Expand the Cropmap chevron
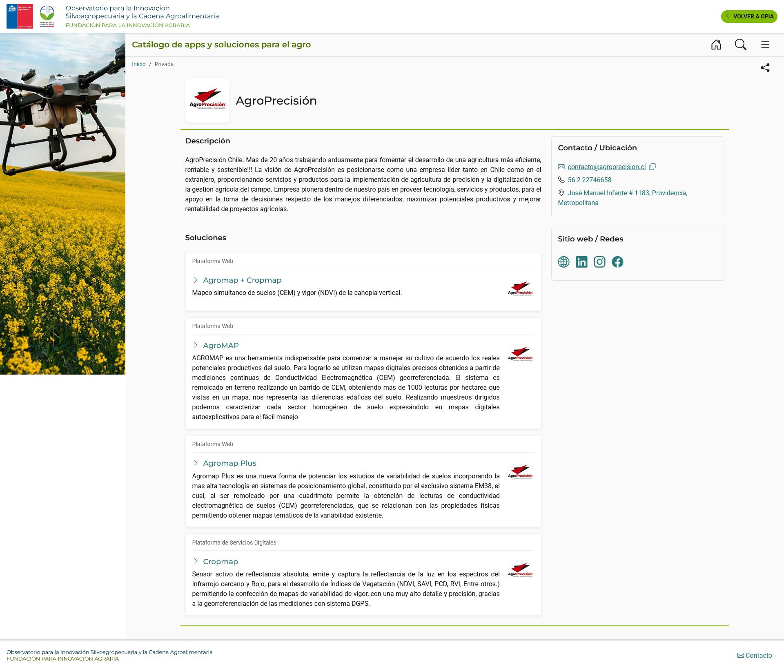Image resolution: width=784 pixels, height=672 pixels. point(196,561)
